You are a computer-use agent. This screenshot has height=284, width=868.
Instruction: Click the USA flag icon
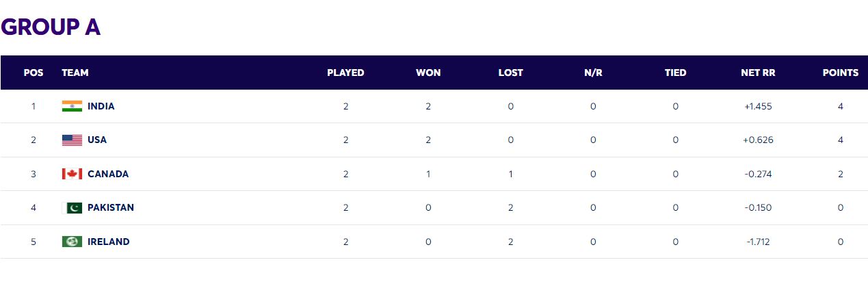(x=72, y=140)
